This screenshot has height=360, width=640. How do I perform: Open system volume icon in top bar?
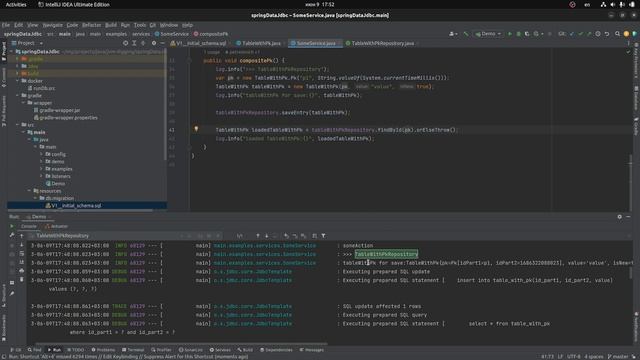tap(613, 4)
